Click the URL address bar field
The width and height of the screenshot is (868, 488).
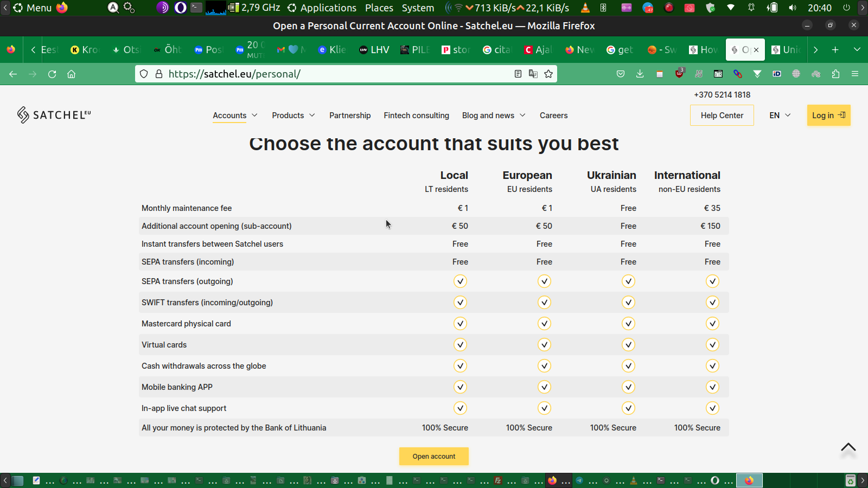[x=336, y=74]
